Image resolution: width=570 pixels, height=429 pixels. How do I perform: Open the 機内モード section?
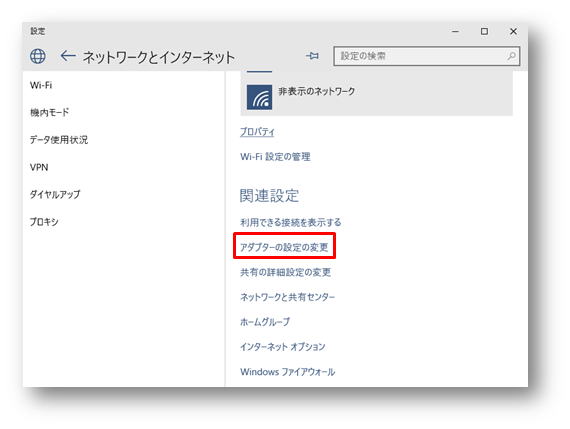pyautogui.click(x=49, y=112)
